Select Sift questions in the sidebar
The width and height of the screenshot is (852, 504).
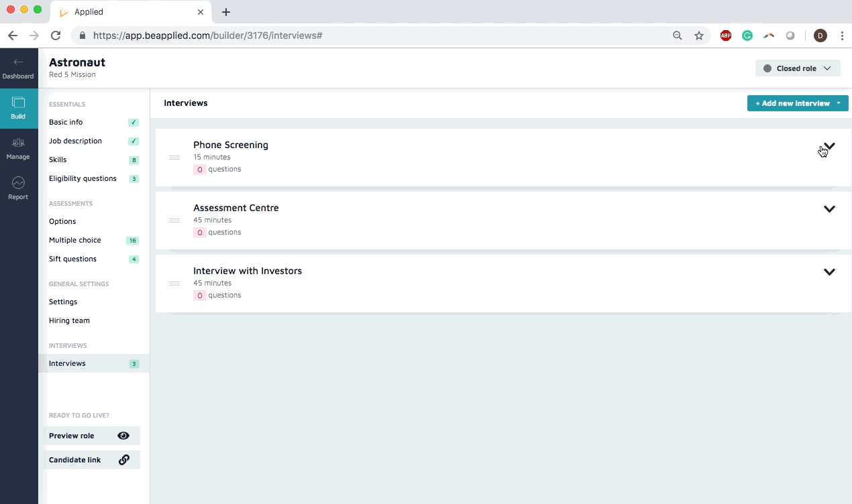pyautogui.click(x=72, y=259)
